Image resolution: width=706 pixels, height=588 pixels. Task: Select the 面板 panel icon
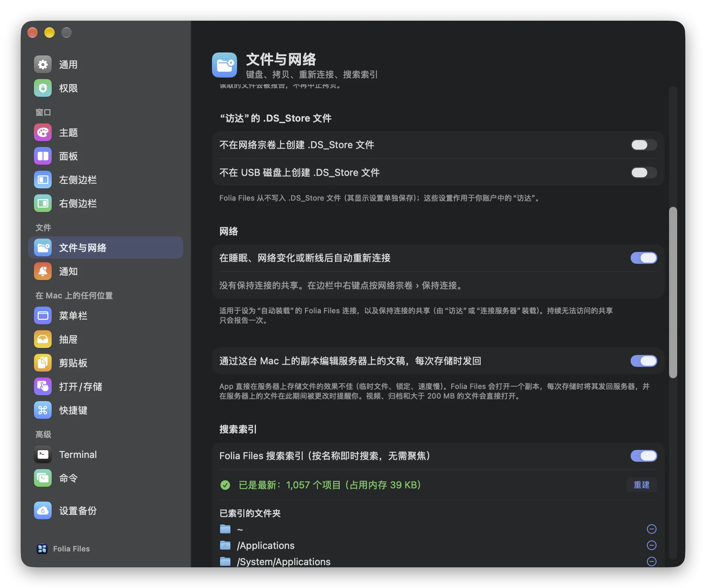tap(43, 156)
